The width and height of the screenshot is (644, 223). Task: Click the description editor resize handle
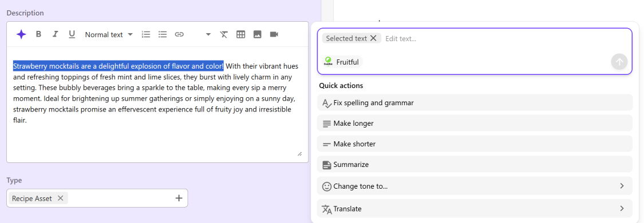(x=299, y=154)
